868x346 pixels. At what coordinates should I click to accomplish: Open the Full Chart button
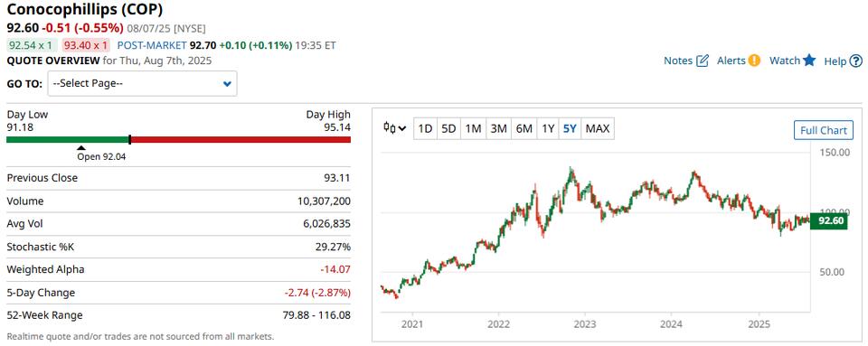point(824,130)
